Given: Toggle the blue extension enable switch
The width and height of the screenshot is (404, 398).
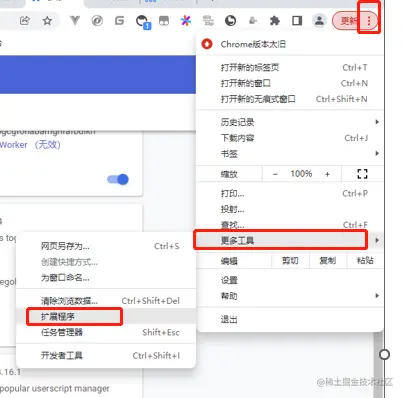Looking at the screenshot, I should click(118, 179).
